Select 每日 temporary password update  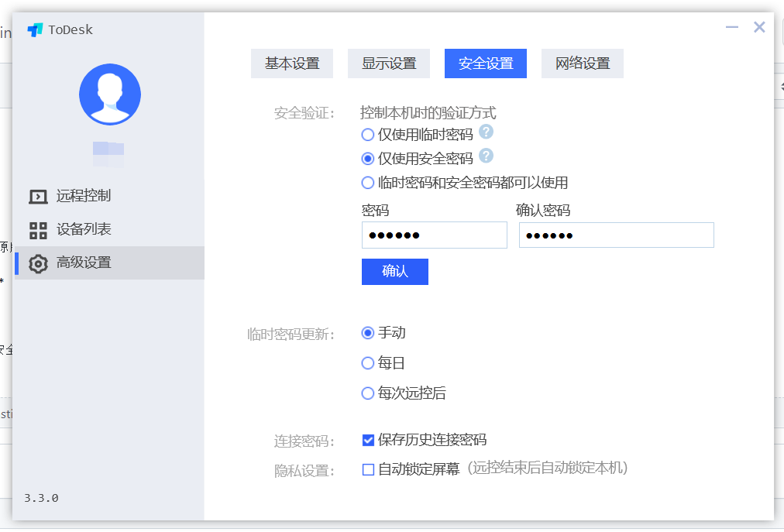[x=368, y=363]
